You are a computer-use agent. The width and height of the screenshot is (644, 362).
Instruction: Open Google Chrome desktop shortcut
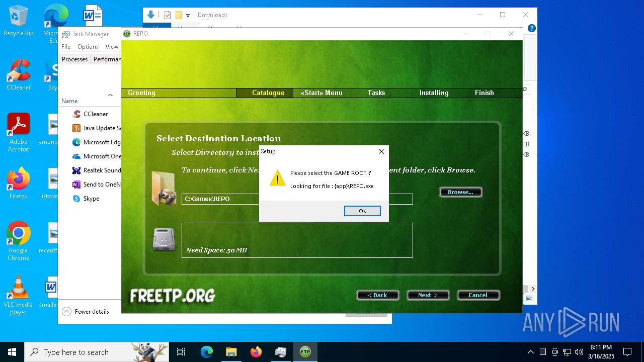click(x=19, y=241)
